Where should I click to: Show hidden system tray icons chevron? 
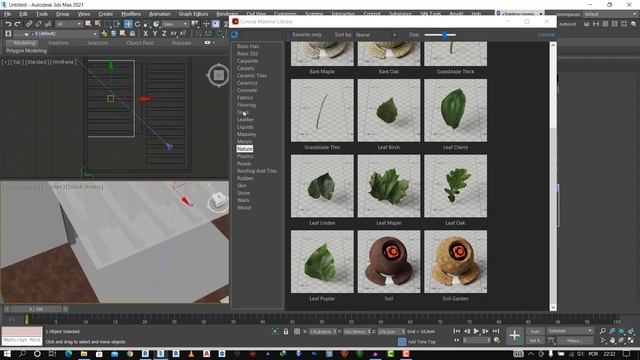pyautogui.click(x=531, y=354)
